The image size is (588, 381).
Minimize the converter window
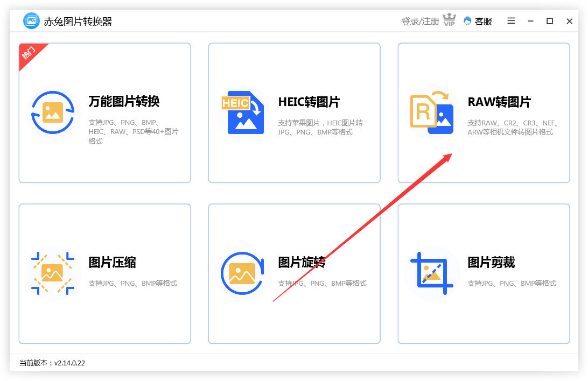pyautogui.click(x=530, y=21)
